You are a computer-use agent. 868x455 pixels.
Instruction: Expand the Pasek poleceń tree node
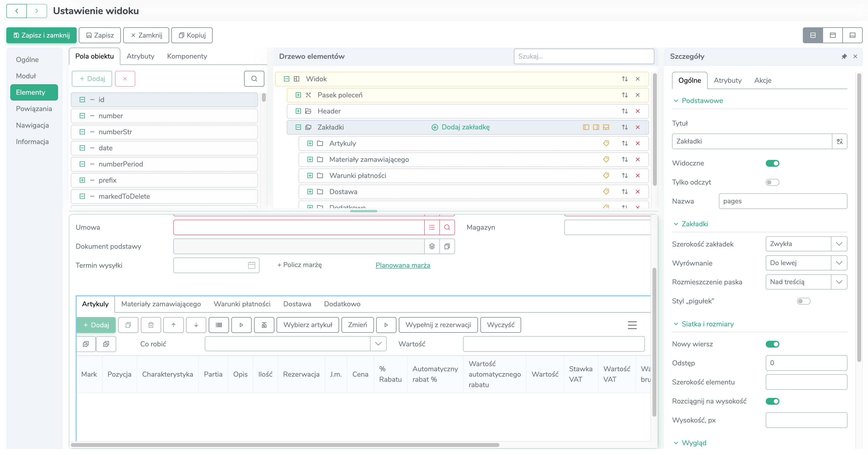298,95
